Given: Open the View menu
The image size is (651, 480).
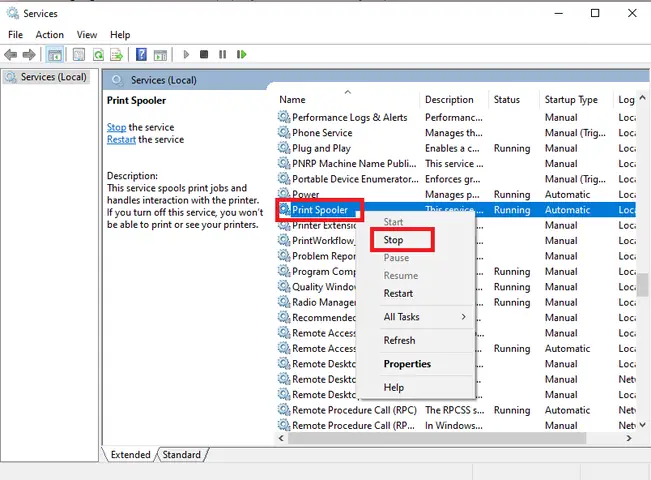Looking at the screenshot, I should (87, 34).
